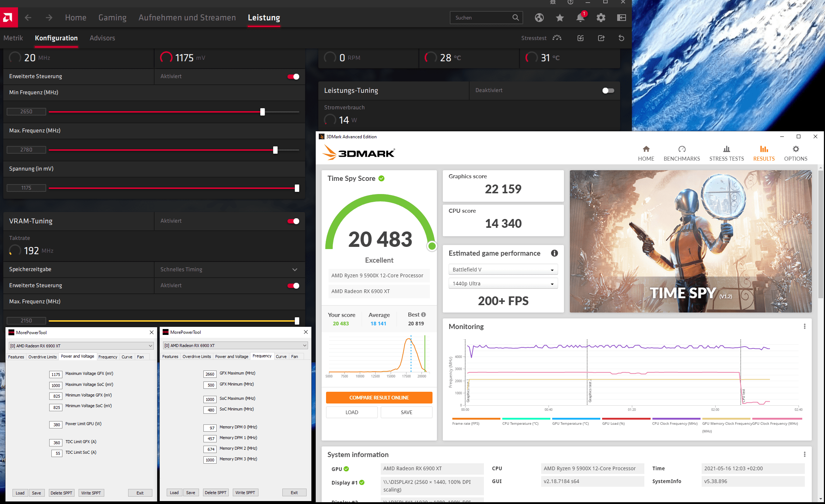Toggle GPU Erweiterte Steuerung switch

(293, 76)
